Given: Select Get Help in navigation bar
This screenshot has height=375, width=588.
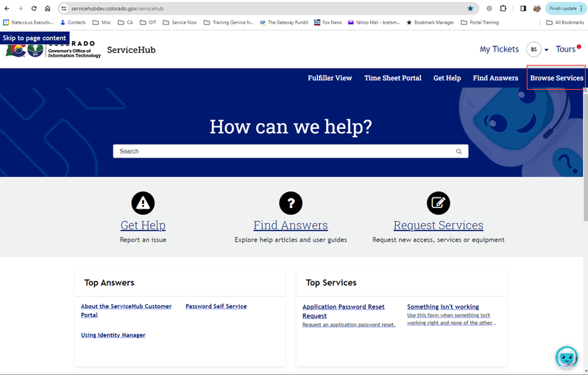Looking at the screenshot, I should coord(447,78).
